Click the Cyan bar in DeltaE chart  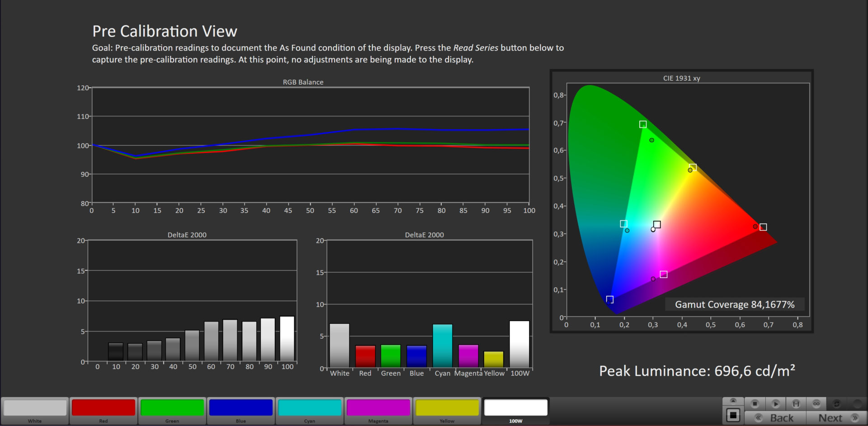[x=442, y=346]
